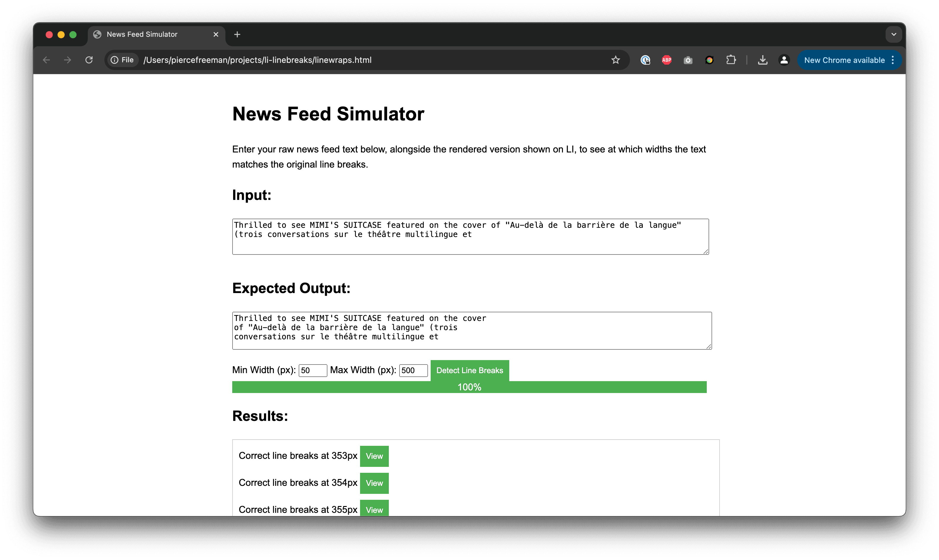Screen dimensions: 939x560
Task: Open the Chrome profile avatar
Action: tap(784, 60)
